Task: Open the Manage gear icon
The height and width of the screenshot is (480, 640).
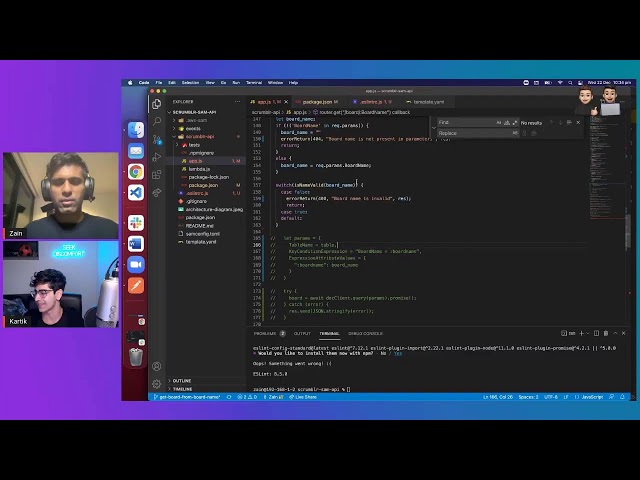Action: 157,384
